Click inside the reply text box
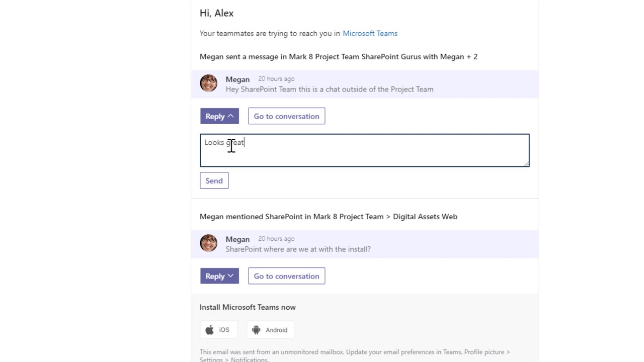Screen dimensions: 644x362 [x=365, y=150]
